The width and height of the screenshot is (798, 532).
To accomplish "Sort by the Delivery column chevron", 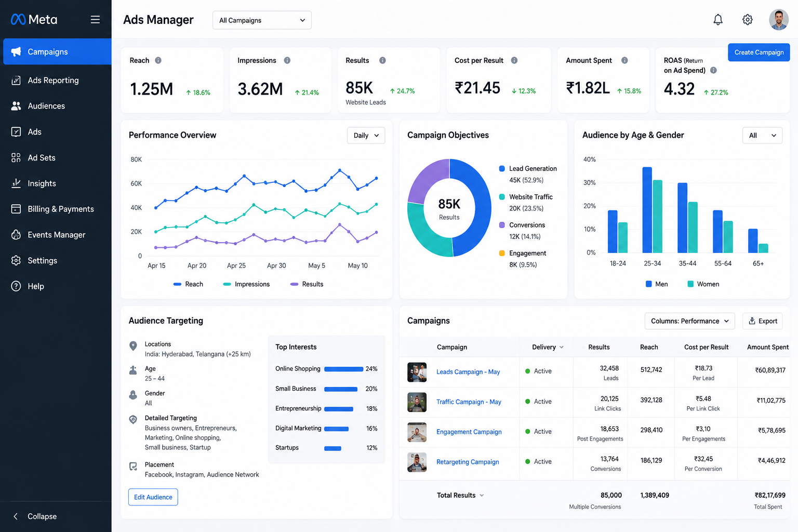I will click(x=562, y=348).
